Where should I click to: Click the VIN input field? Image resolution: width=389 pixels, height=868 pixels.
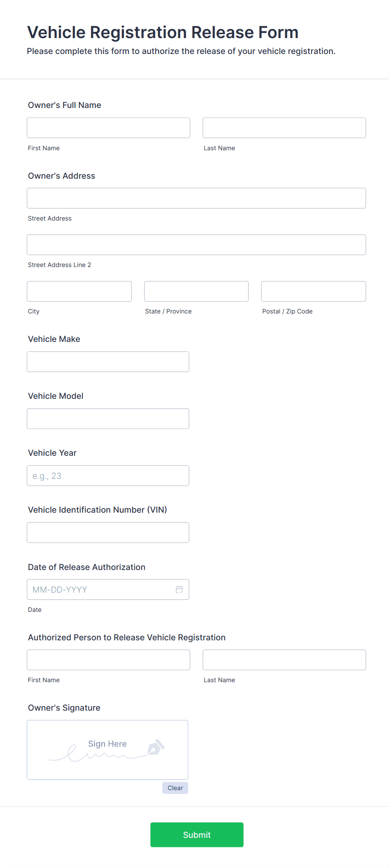point(108,532)
